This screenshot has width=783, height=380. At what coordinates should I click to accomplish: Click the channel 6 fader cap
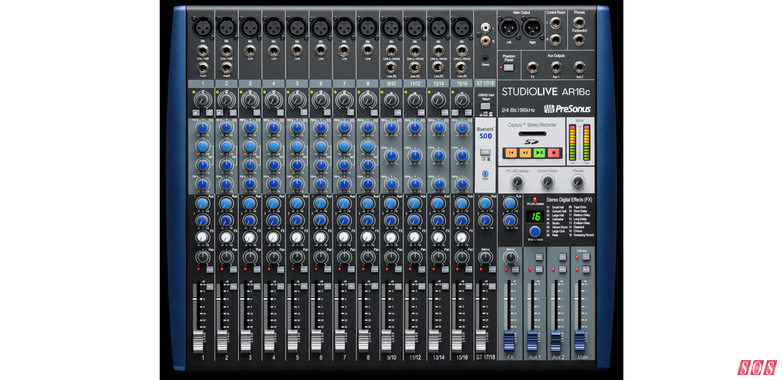click(x=317, y=341)
